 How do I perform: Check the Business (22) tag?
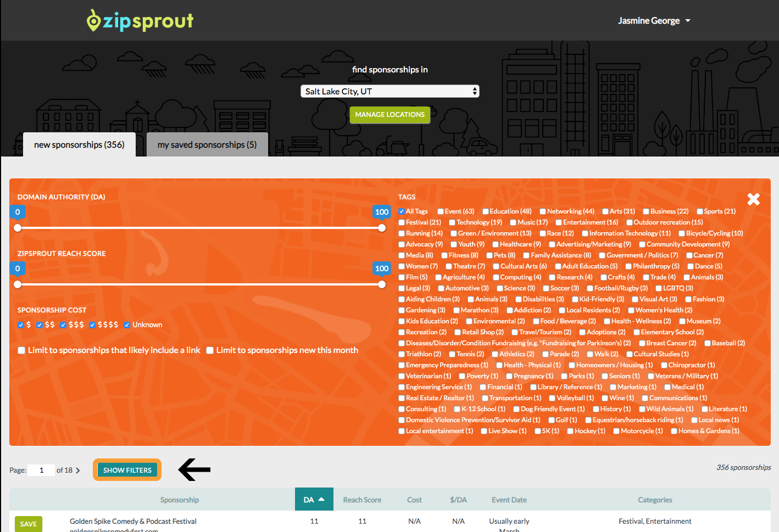646,211
